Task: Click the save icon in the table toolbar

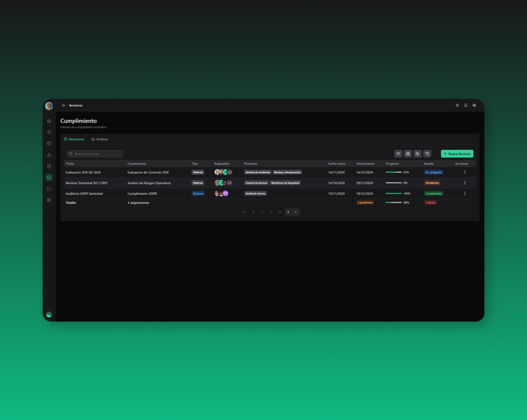Action: coord(408,153)
